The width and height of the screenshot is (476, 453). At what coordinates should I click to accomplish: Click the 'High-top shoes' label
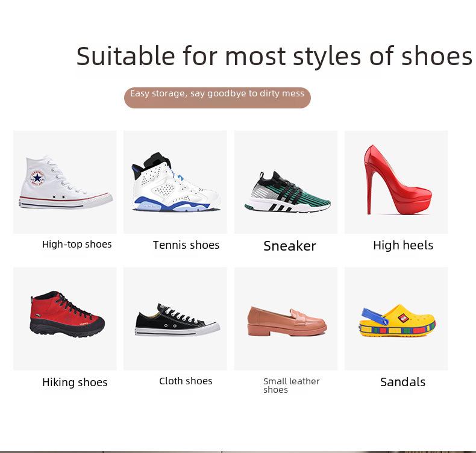pyautogui.click(x=77, y=244)
